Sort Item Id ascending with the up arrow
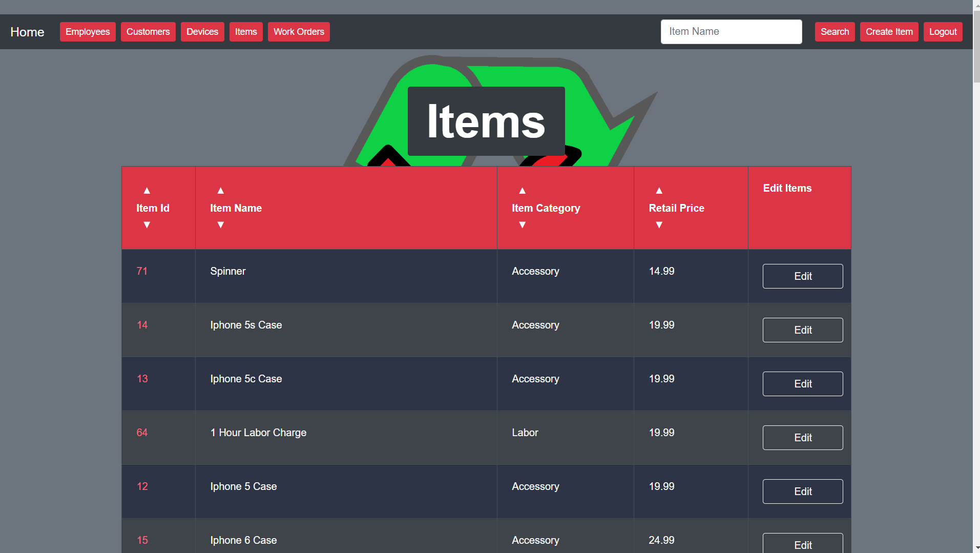The image size is (980, 553). [147, 191]
